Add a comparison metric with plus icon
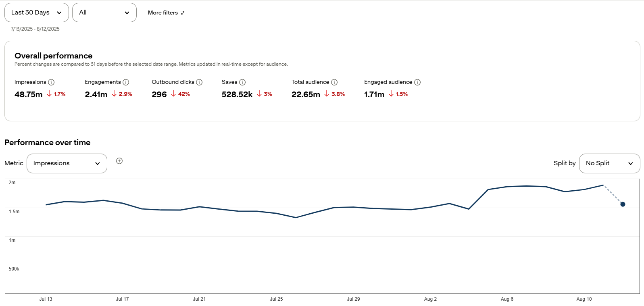 pos(119,161)
